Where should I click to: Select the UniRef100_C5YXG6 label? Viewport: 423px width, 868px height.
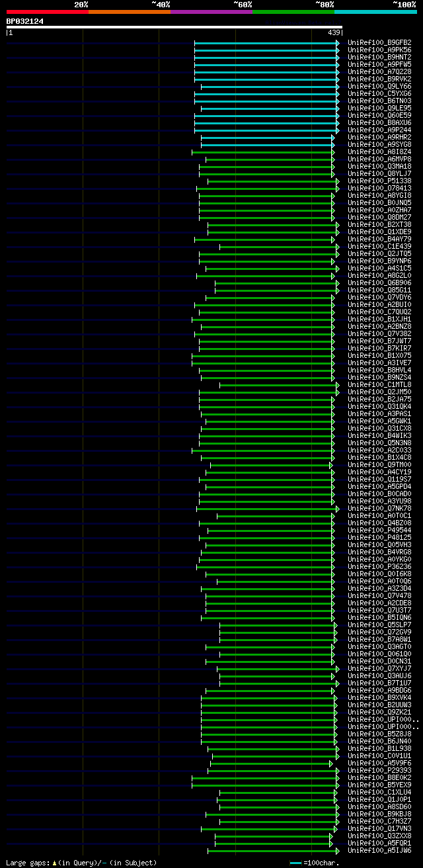pos(379,94)
